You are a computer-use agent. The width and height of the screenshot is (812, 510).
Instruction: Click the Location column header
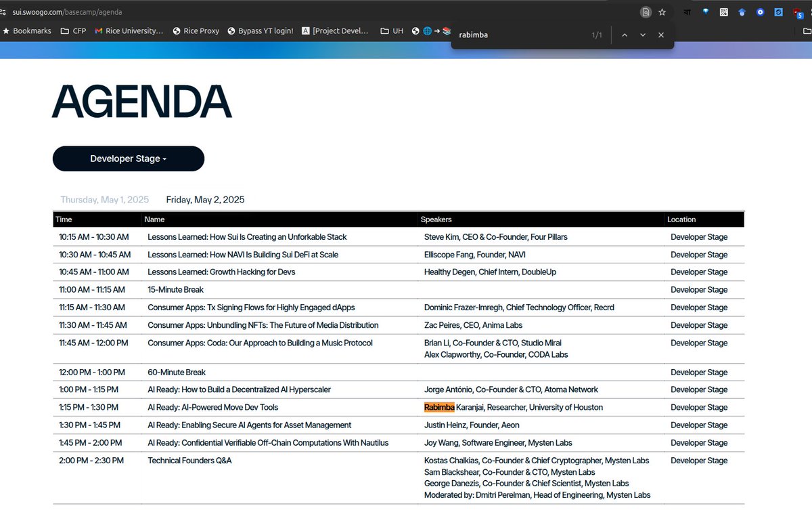point(681,219)
